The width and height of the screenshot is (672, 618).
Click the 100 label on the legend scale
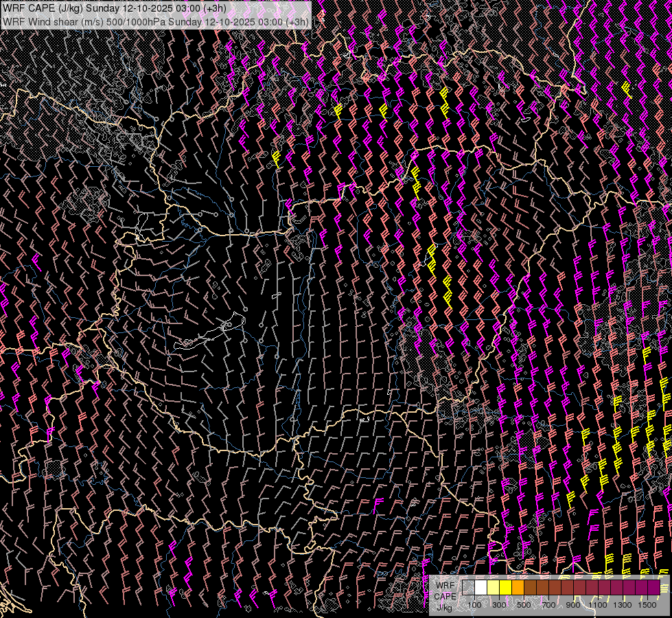coord(474,605)
